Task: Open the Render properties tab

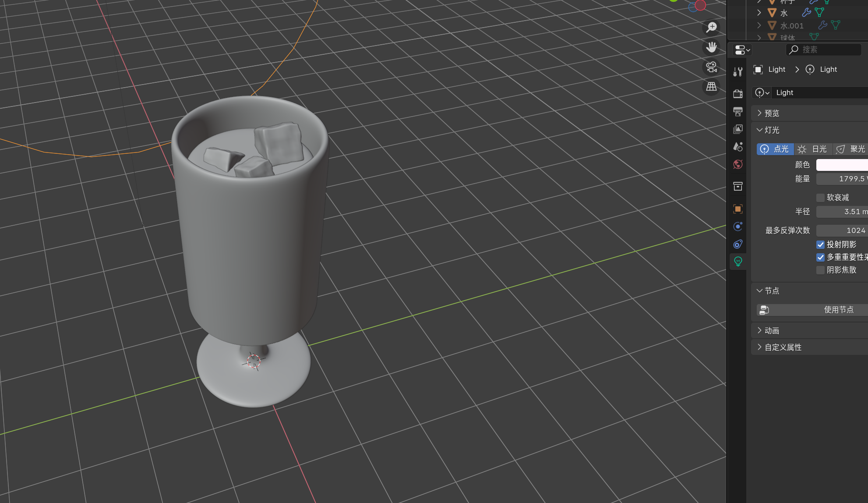Action: [738, 93]
